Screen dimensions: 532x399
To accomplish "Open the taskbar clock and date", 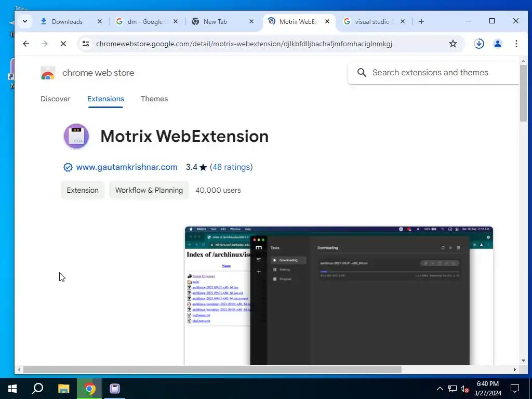I will pos(487,389).
